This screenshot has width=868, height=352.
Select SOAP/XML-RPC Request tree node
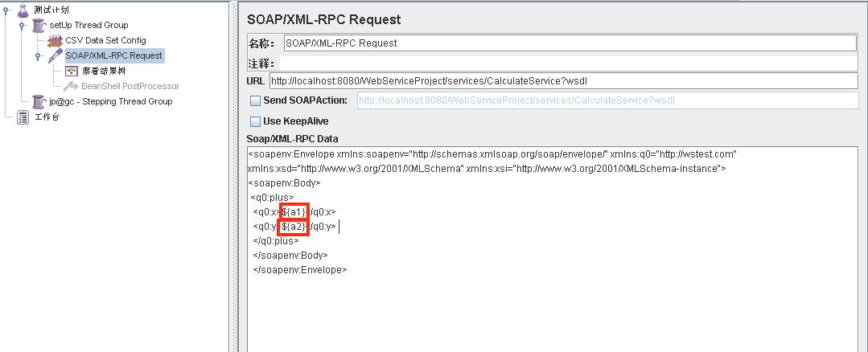click(x=114, y=55)
